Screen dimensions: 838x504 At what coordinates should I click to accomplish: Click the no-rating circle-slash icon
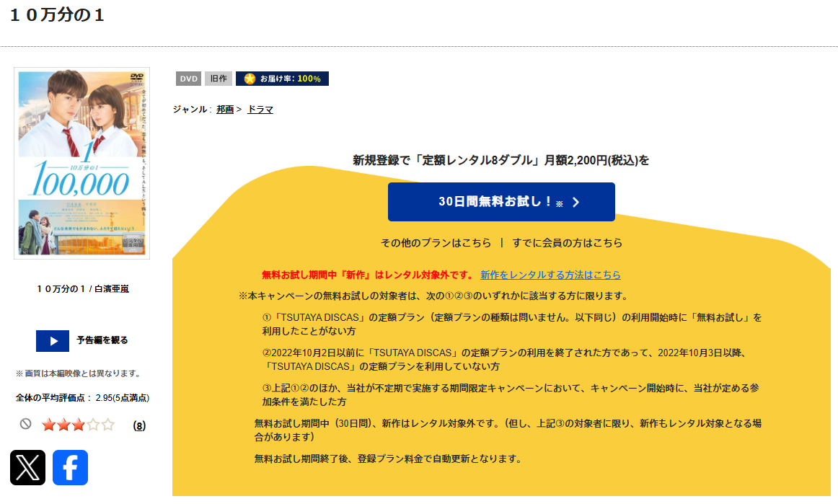click(x=26, y=424)
